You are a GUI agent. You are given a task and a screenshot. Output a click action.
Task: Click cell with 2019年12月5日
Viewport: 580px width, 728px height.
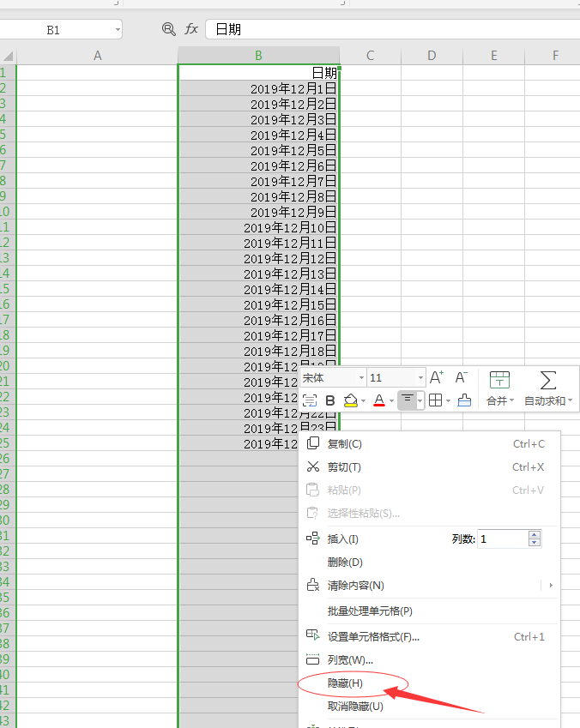pos(259,150)
